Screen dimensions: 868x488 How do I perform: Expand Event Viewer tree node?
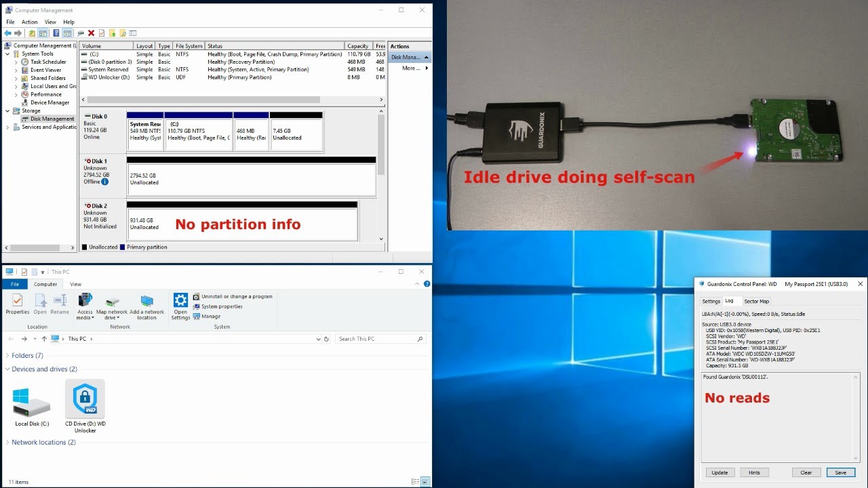16,70
